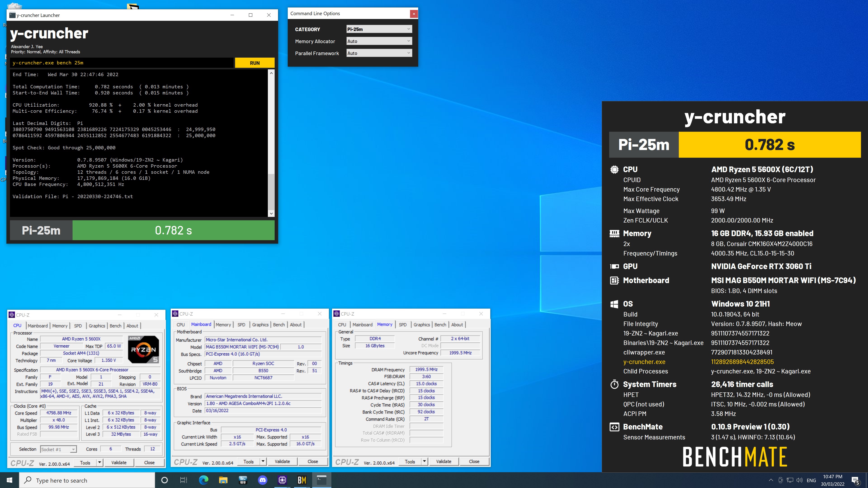Open the Windows Start menu
Image resolution: width=868 pixels, height=488 pixels.
(9, 480)
